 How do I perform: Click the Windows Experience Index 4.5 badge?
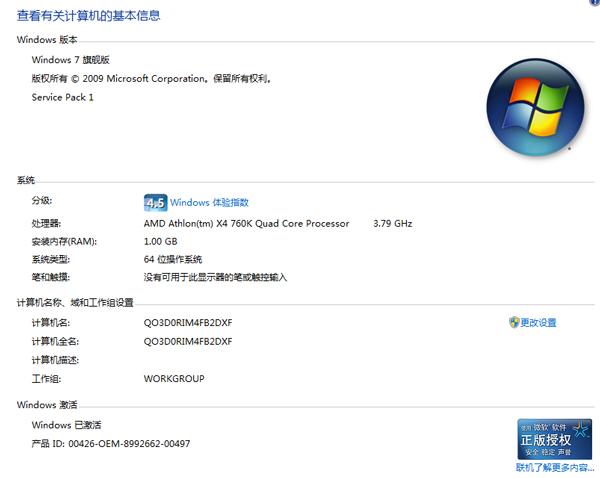pyautogui.click(x=155, y=202)
